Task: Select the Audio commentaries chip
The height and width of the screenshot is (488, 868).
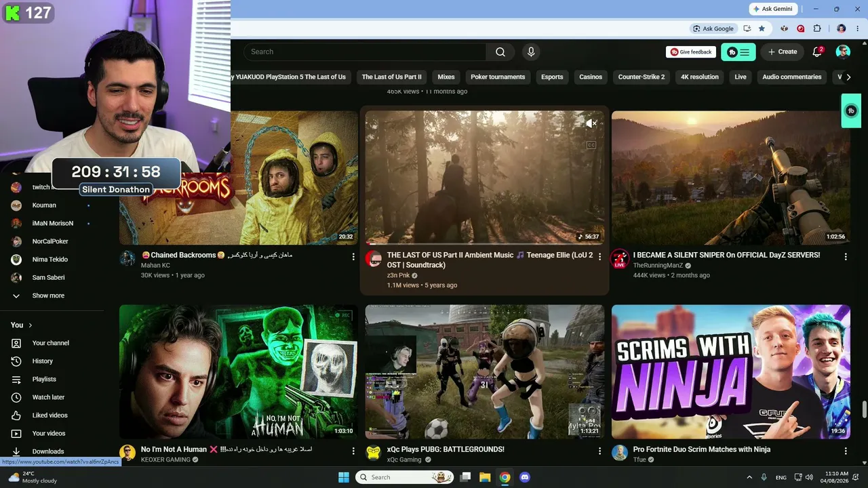Action: (x=792, y=77)
